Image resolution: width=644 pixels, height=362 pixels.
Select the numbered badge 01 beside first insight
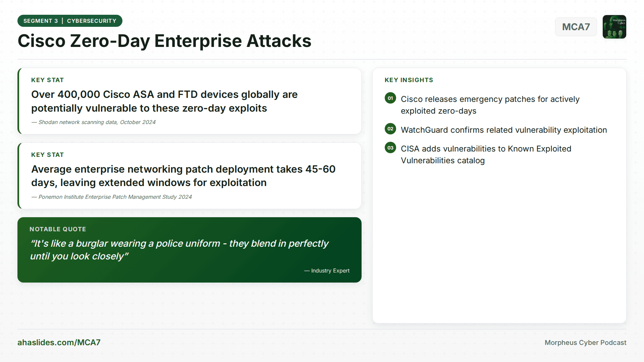click(x=390, y=98)
